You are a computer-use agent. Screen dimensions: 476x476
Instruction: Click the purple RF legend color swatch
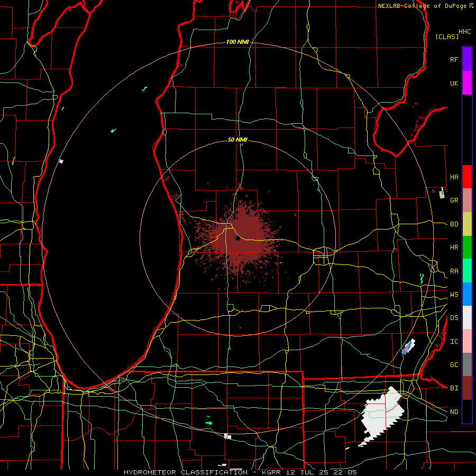coord(467,59)
